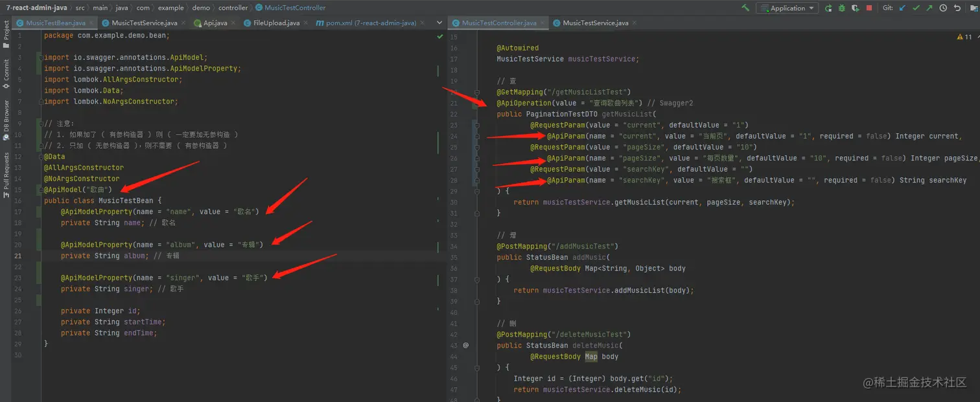Screen dimensions: 980x402
Task: Collapse the comment block fold at line 9
Action: [40, 124]
